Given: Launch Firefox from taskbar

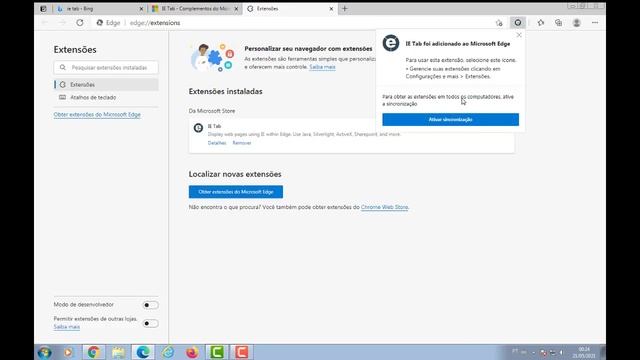Looking at the screenshot, I should coord(192,352).
